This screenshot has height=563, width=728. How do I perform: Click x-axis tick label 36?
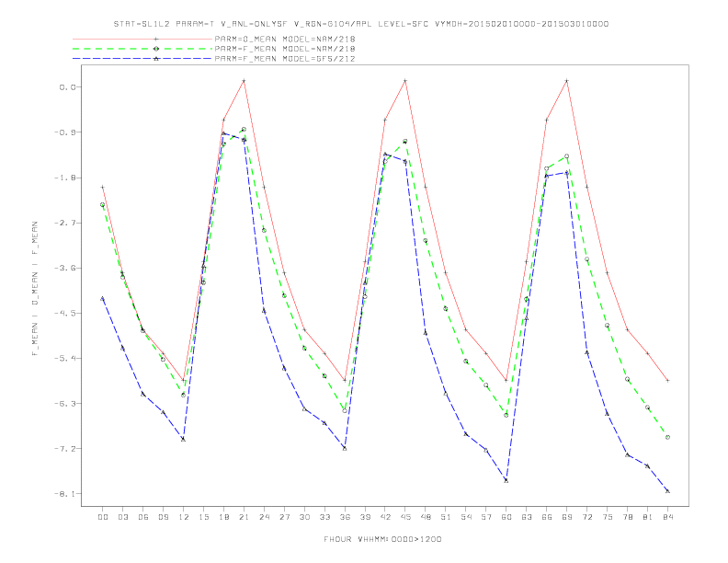345,517
